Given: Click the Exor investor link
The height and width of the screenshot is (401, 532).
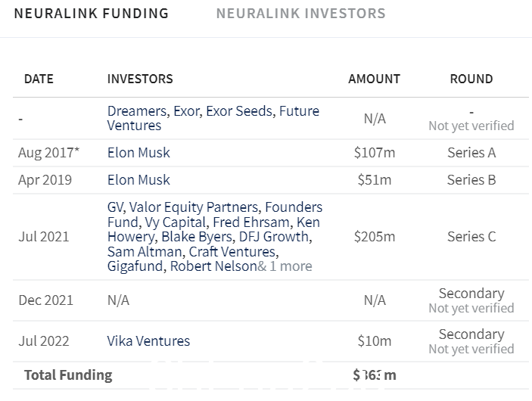Looking at the screenshot, I should 187,111.
